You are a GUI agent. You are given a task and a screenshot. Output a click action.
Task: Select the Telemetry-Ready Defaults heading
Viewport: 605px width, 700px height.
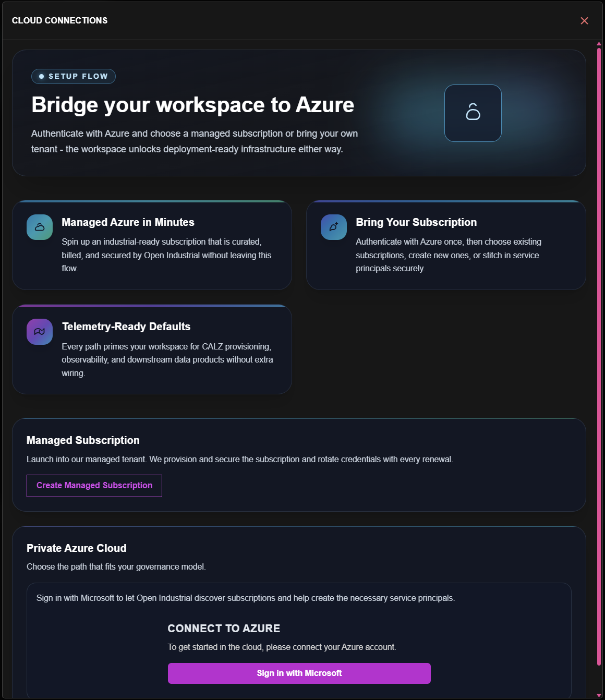pyautogui.click(x=126, y=327)
